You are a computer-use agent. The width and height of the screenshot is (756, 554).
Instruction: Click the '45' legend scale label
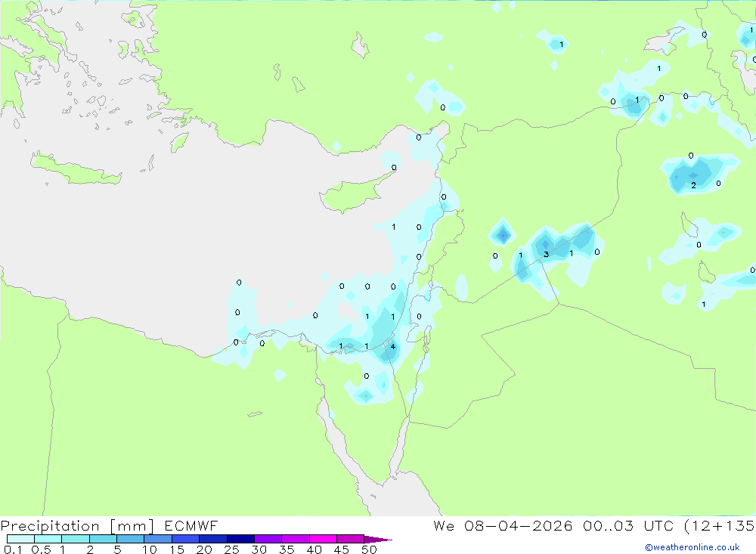(342, 549)
